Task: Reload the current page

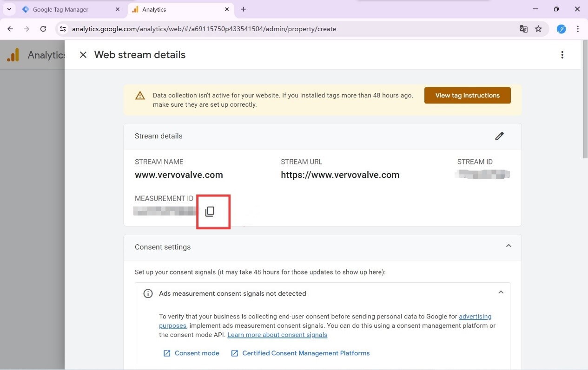Action: pos(43,29)
